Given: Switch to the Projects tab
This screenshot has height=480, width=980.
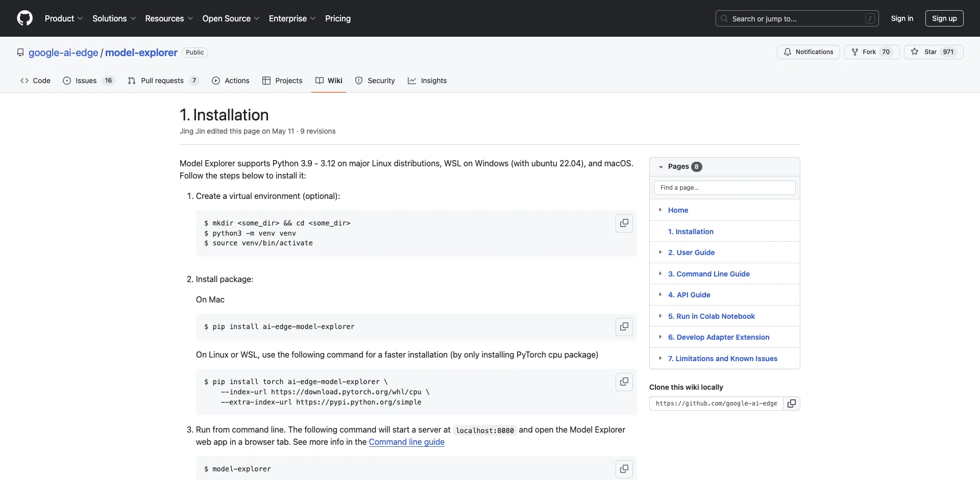Looking at the screenshot, I should pyautogui.click(x=282, y=81).
